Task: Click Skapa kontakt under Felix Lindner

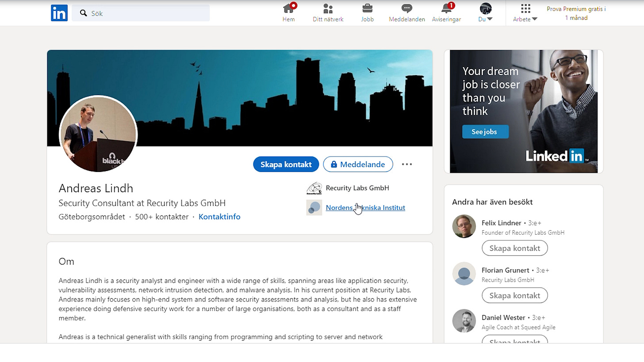Action: pyautogui.click(x=515, y=248)
